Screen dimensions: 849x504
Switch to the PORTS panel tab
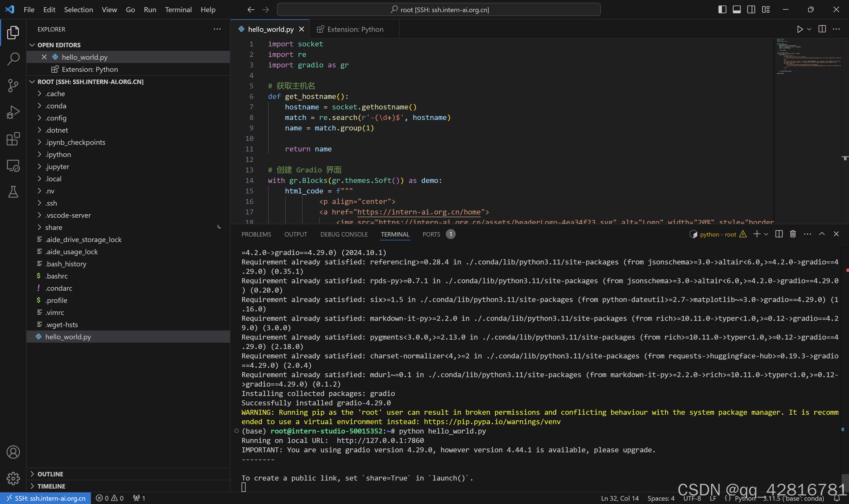431,234
